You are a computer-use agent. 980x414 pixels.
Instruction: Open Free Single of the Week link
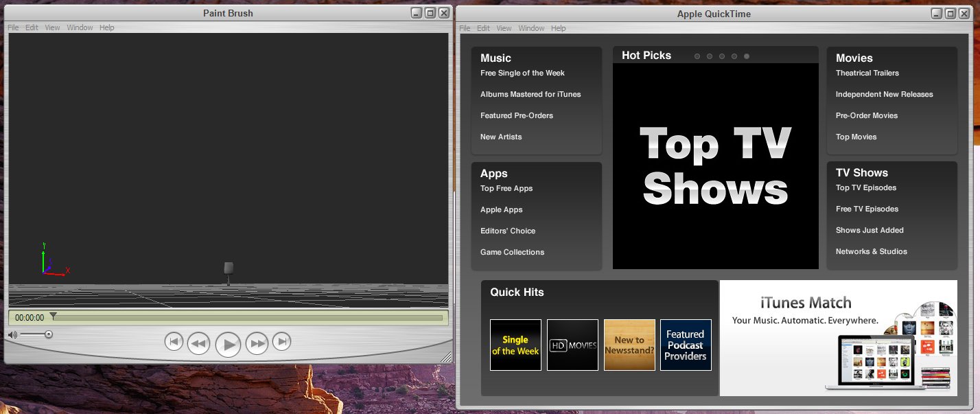click(522, 73)
